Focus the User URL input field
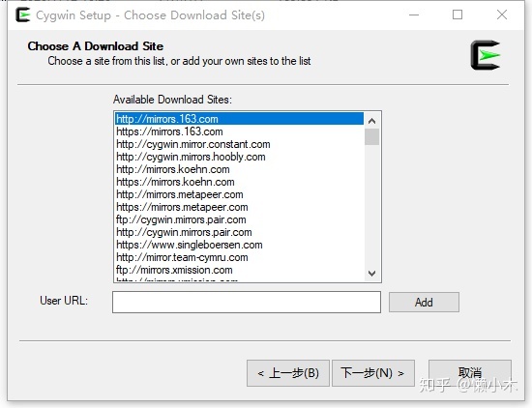Image resolution: width=532 pixels, height=408 pixels. click(247, 302)
